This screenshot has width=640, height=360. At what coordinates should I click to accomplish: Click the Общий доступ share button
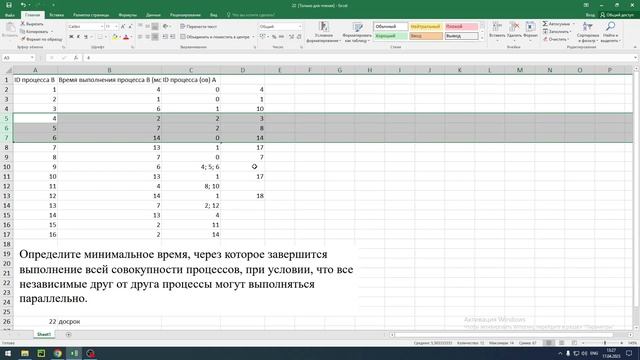pos(617,15)
